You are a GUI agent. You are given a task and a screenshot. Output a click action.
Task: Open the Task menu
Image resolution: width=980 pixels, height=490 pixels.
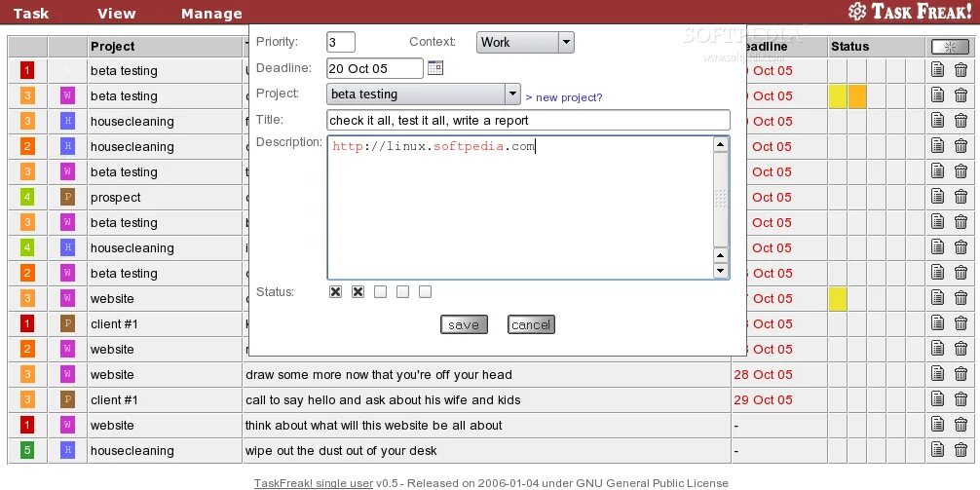[x=30, y=13]
